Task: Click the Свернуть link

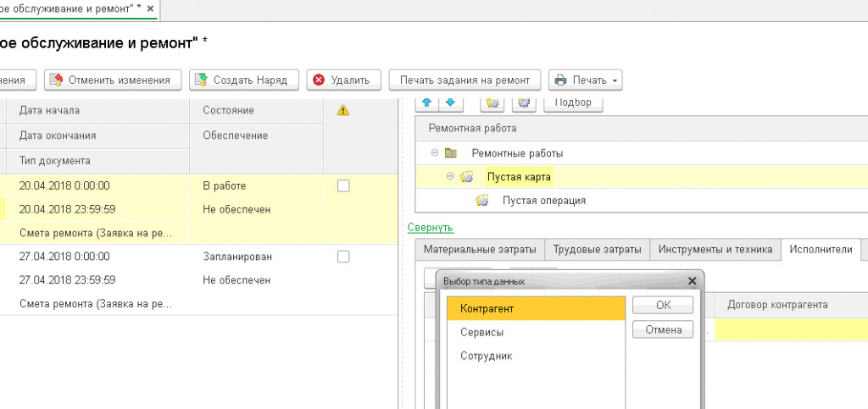Action: [x=431, y=228]
